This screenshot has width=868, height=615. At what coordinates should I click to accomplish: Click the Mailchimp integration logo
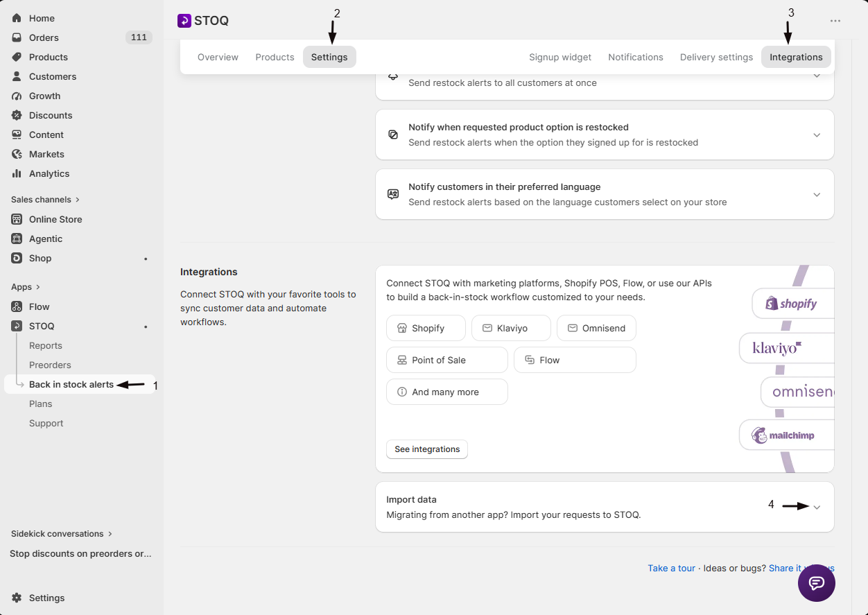[783, 435]
